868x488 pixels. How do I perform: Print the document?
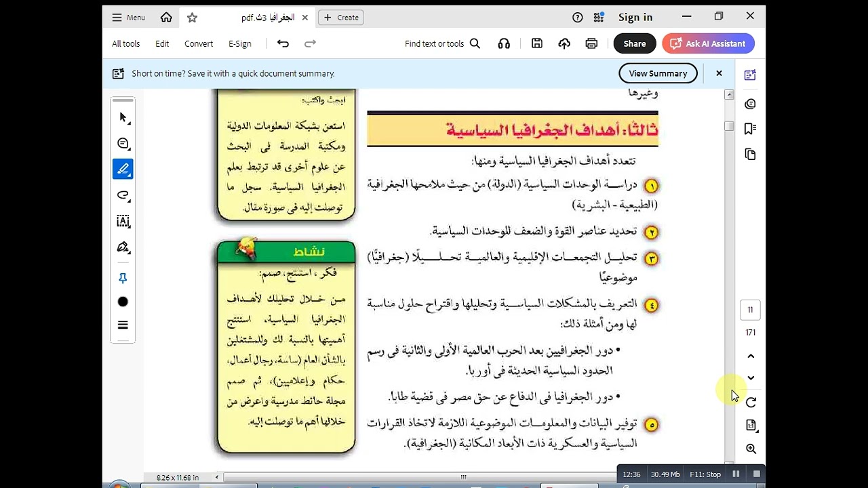pos(591,43)
